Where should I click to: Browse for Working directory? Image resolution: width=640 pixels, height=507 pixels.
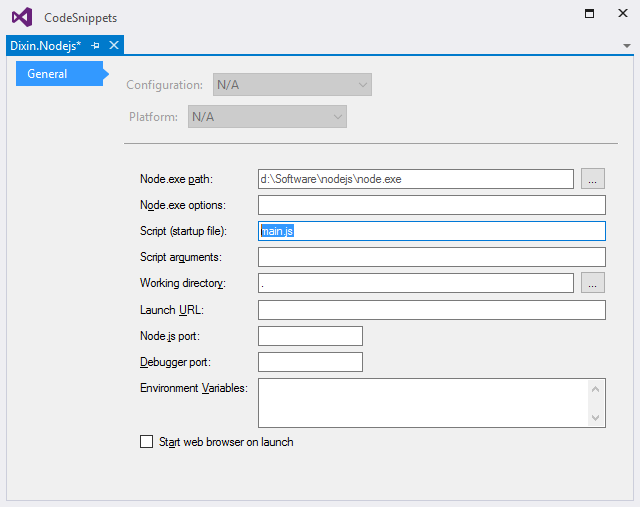pyautogui.click(x=593, y=283)
